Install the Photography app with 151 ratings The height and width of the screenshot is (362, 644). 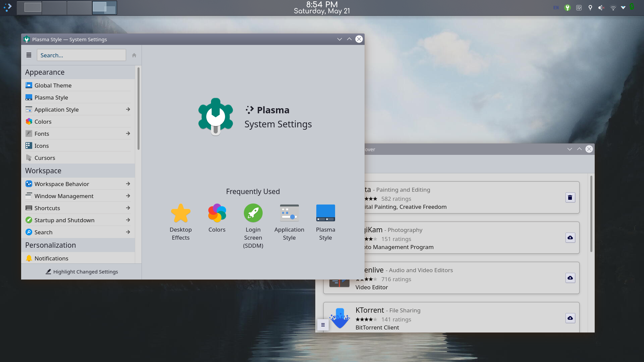coord(570,238)
